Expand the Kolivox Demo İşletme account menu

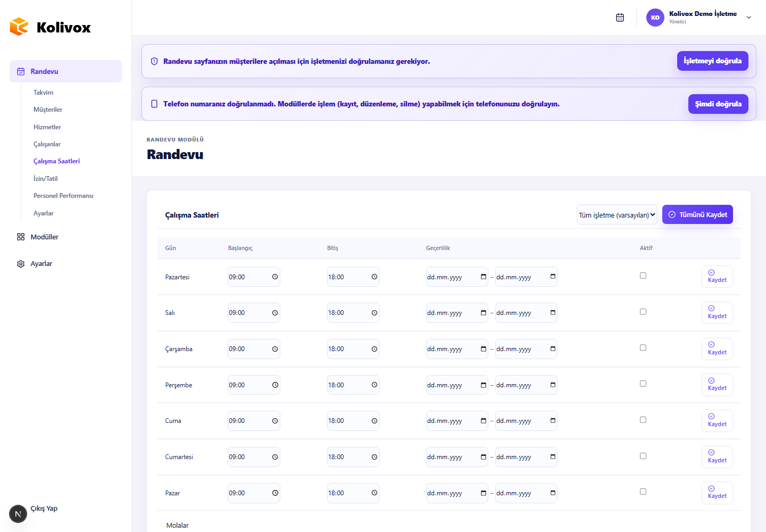[x=748, y=18]
